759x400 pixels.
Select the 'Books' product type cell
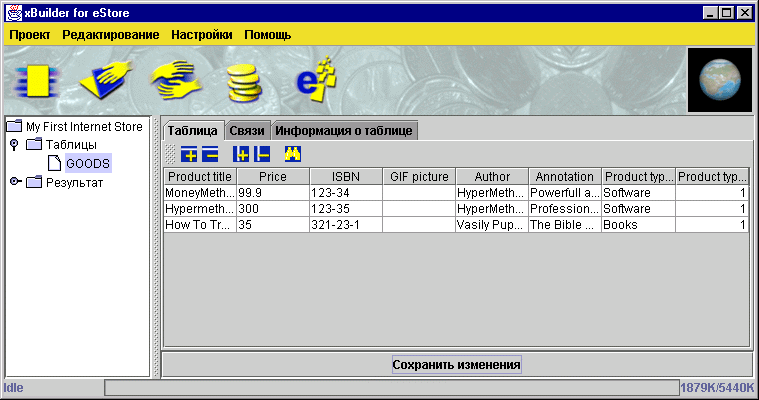[x=638, y=225]
